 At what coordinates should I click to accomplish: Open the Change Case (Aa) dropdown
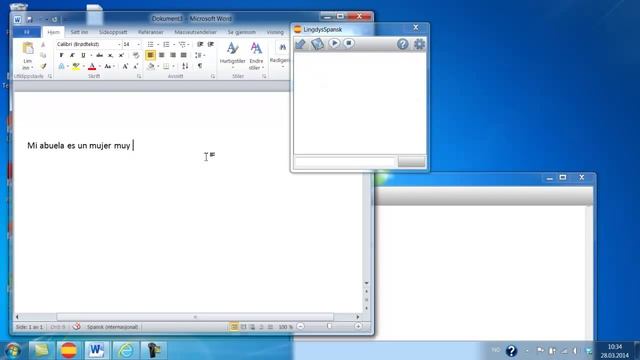109,66
